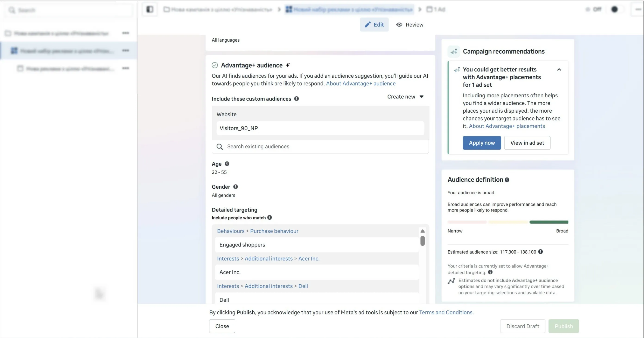Click the info icon after Estimated audience size
Image resolution: width=644 pixels, height=338 pixels.
[x=540, y=252]
